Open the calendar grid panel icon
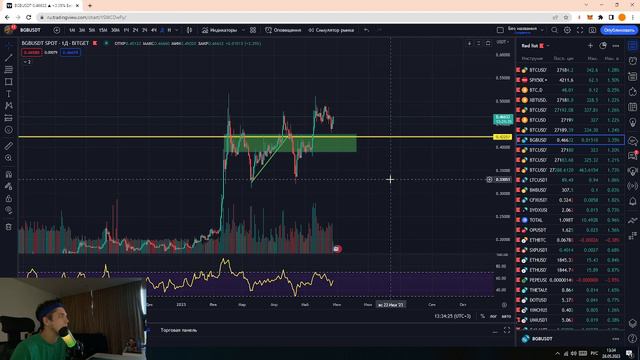This screenshot has height=360, width=640. (632, 107)
